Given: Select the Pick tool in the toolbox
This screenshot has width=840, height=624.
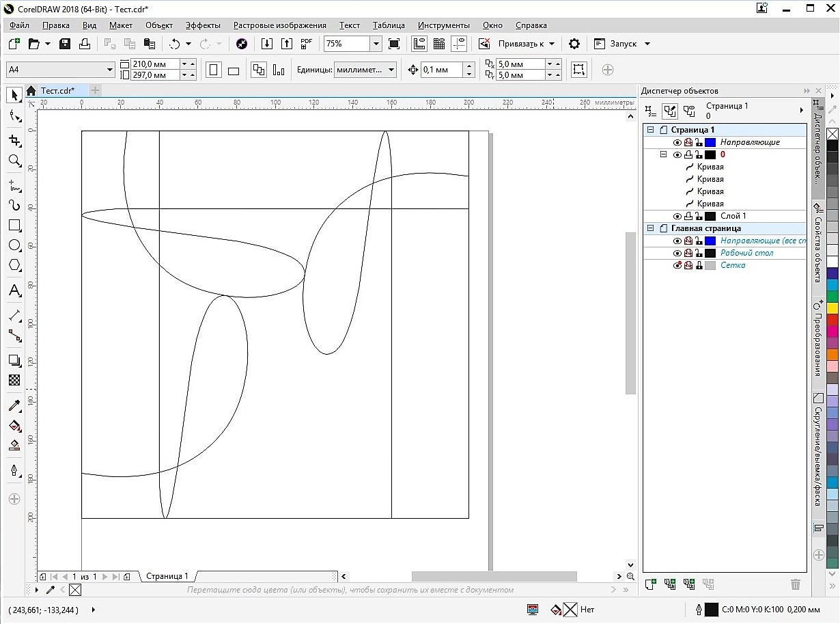Looking at the screenshot, I should [14, 95].
